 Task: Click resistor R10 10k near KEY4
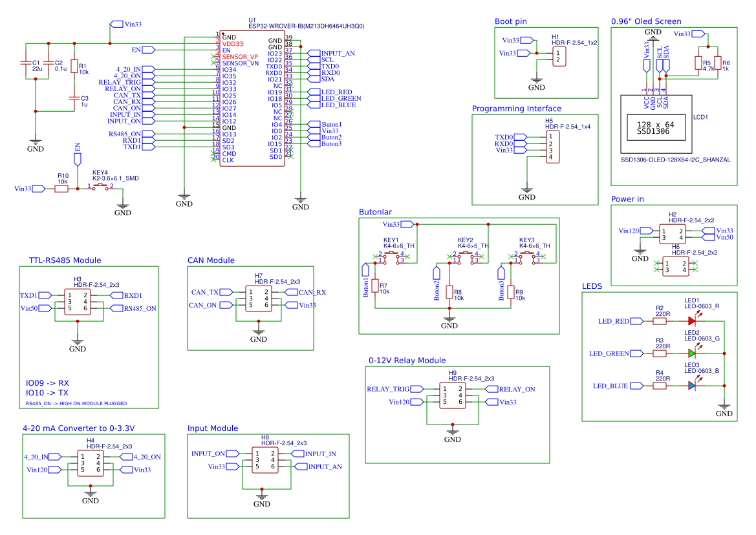pyautogui.click(x=61, y=188)
